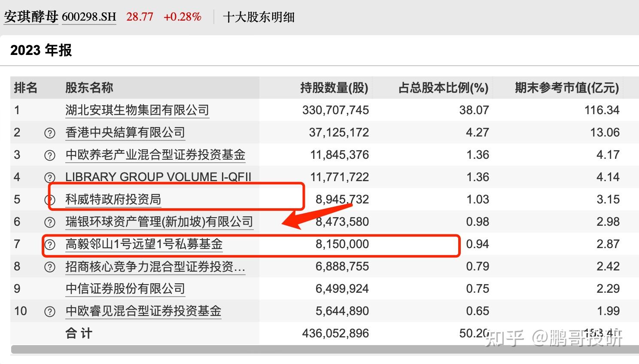Open the 香港中央結算有限公司 shareholder link

[125, 133]
